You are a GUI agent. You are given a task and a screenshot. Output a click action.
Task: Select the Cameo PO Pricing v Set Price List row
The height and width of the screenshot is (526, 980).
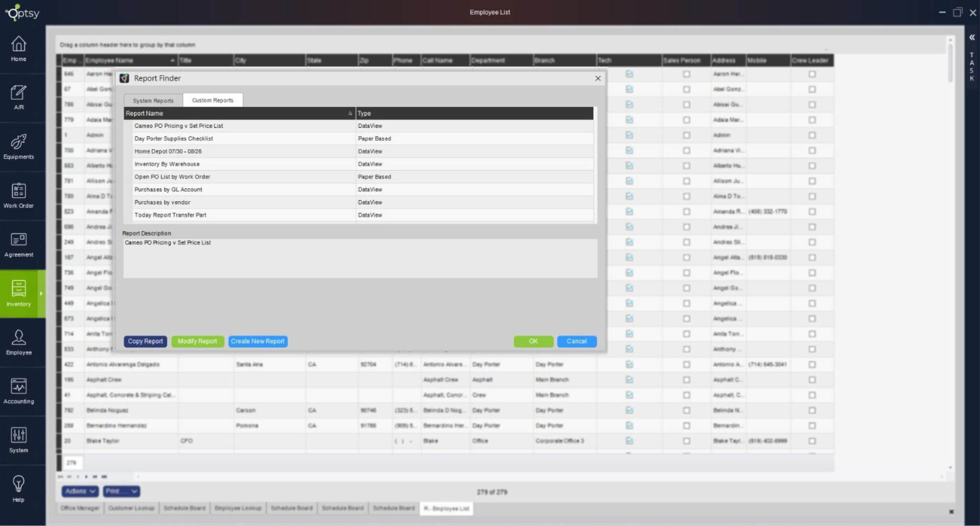click(x=359, y=126)
